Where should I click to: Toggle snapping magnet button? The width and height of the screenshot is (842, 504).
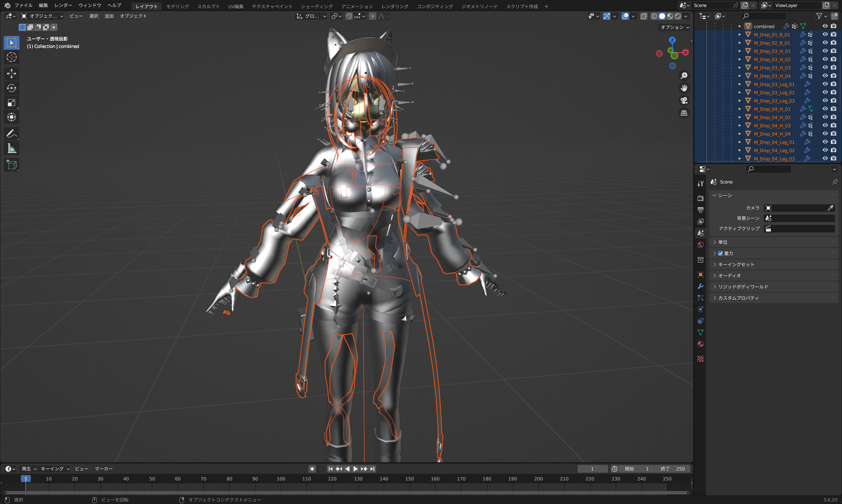pyautogui.click(x=349, y=16)
